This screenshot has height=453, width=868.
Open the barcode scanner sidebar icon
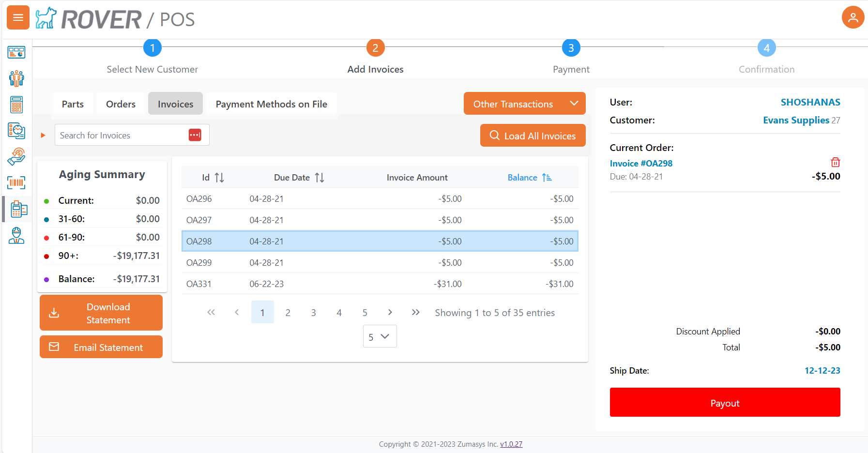[x=16, y=182]
